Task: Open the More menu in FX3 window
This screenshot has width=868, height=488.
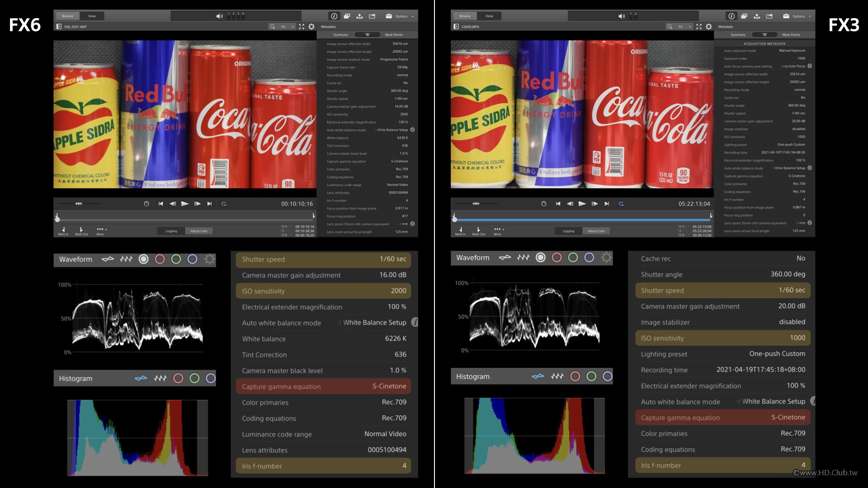Action: [498, 231]
